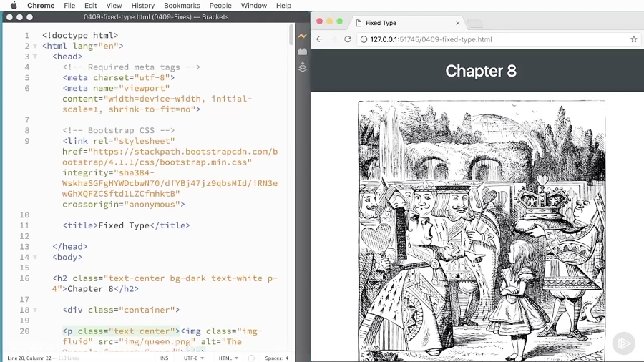Open the Extension Manager icon in Brackets

302,52
